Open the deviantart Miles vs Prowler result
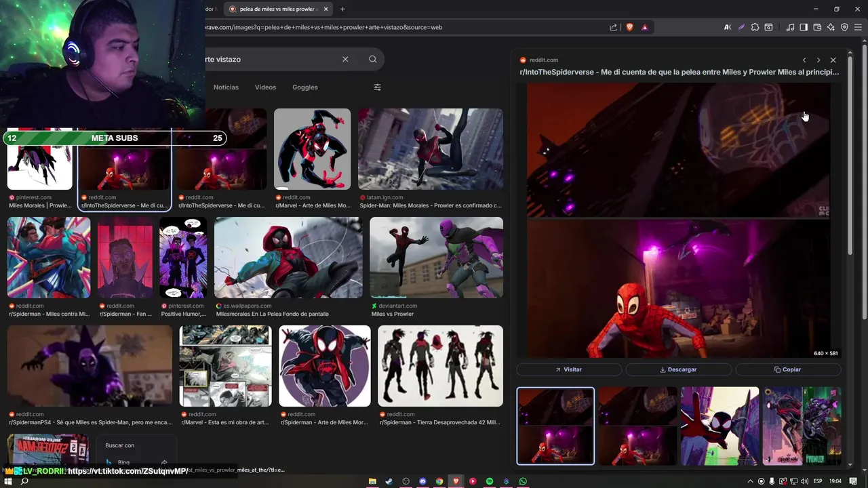 (x=437, y=258)
